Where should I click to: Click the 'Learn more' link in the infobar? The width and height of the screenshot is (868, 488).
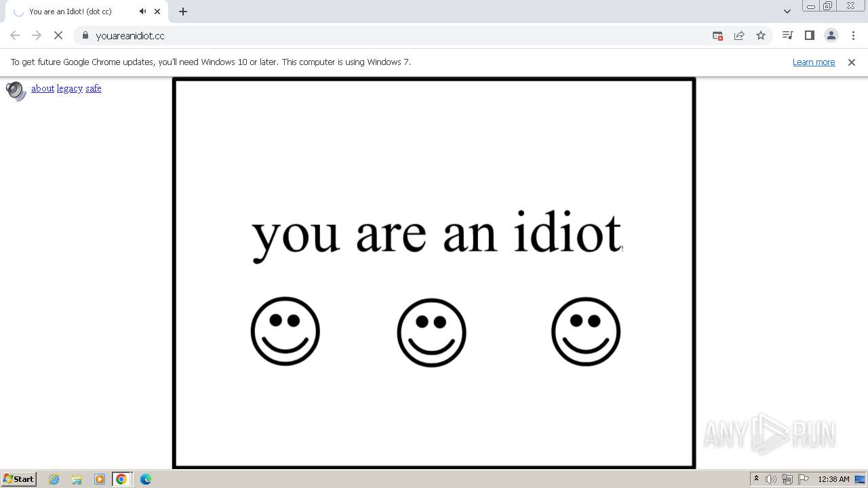tap(814, 62)
